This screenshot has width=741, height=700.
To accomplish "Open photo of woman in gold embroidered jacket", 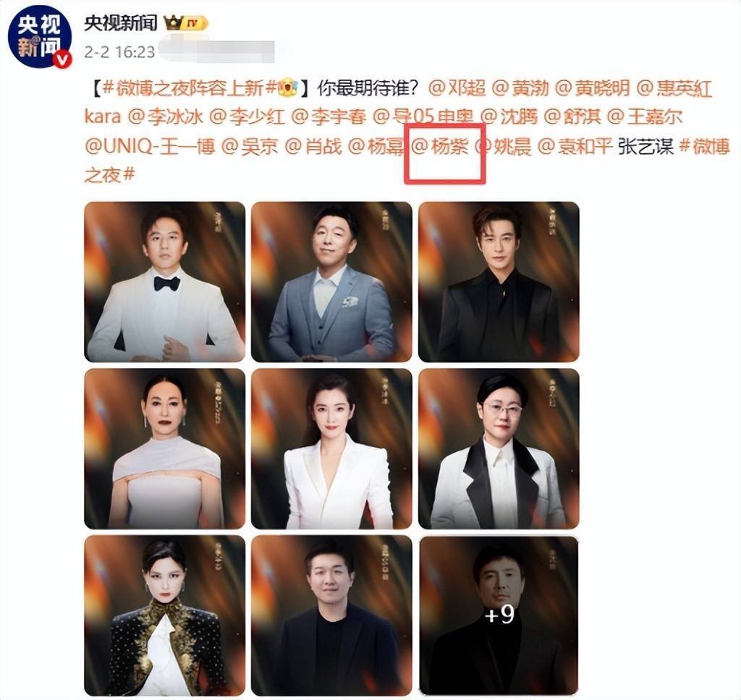I will [x=164, y=615].
